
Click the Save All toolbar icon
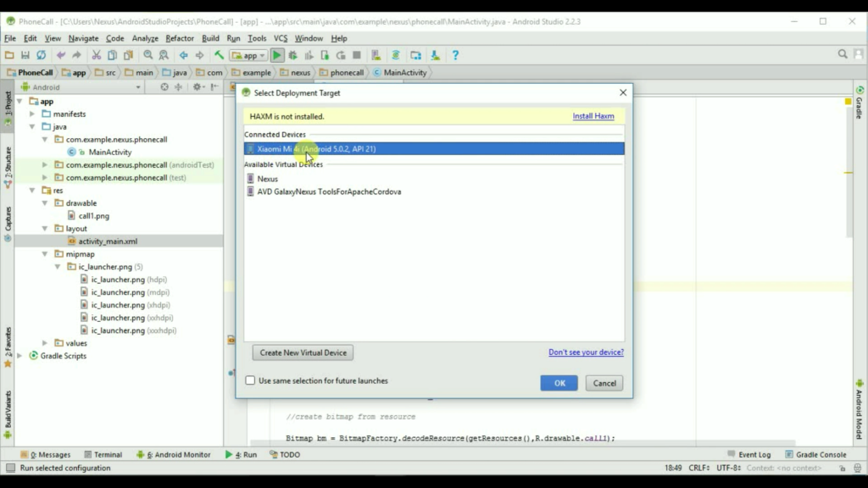[x=25, y=55]
